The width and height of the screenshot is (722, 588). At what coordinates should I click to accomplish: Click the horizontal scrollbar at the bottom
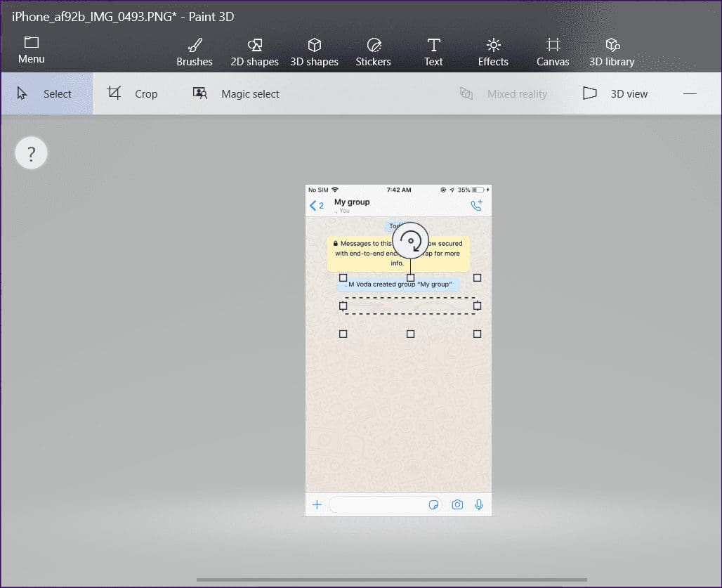click(391, 580)
